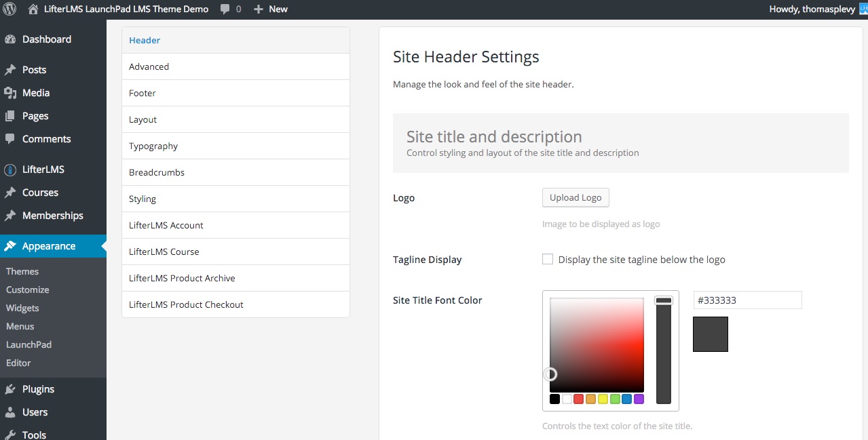The image size is (868, 440).
Task: Click the hex color input field
Action: pyautogui.click(x=747, y=300)
